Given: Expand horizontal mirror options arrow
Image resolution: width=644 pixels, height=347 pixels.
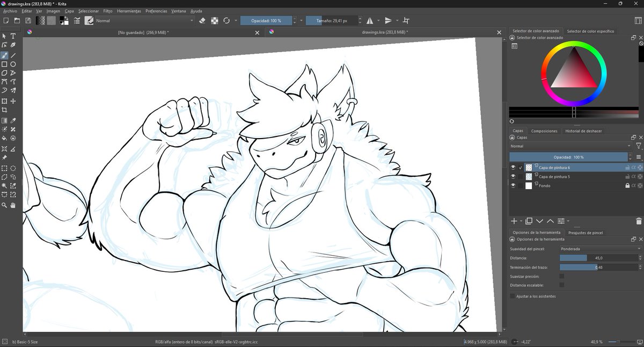Looking at the screenshot, I should coord(378,20).
